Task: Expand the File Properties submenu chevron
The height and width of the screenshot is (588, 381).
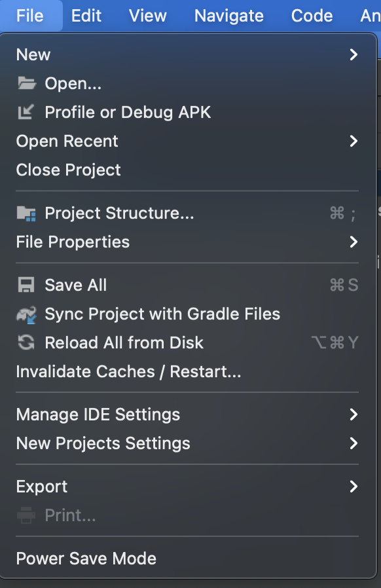Action: 354,242
